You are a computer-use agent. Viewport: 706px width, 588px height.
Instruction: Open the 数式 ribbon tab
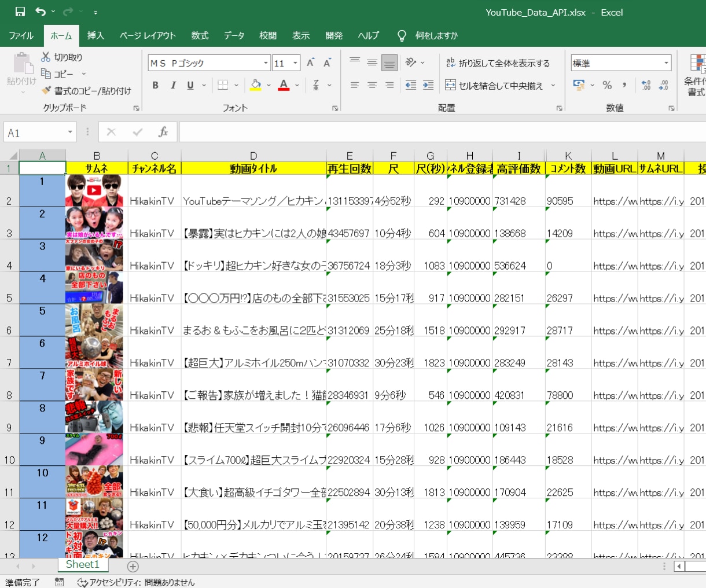(x=200, y=36)
